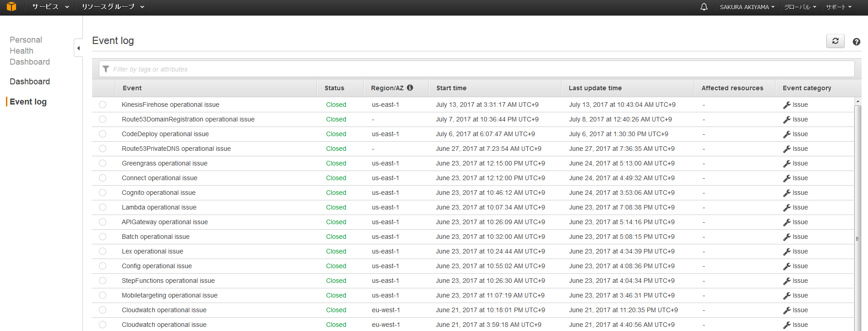This screenshot has width=868, height=331.
Task: Click the wrench icon in StepFunctions row
Action: [x=786, y=281]
